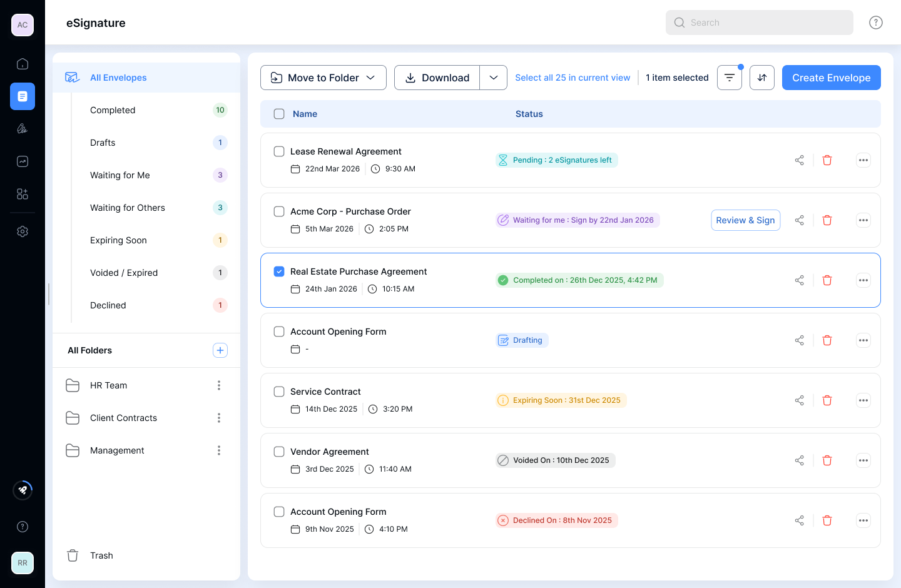Click Select all 25 in current view
The image size is (901, 588).
click(x=573, y=78)
